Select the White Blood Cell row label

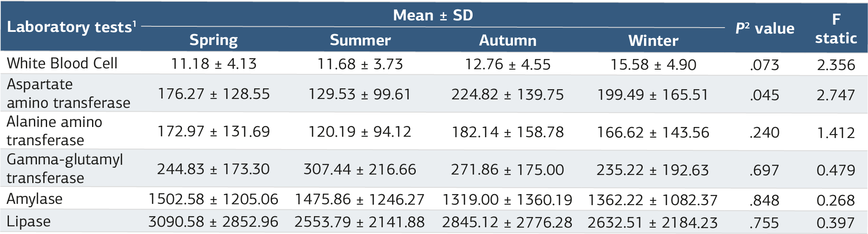click(62, 63)
